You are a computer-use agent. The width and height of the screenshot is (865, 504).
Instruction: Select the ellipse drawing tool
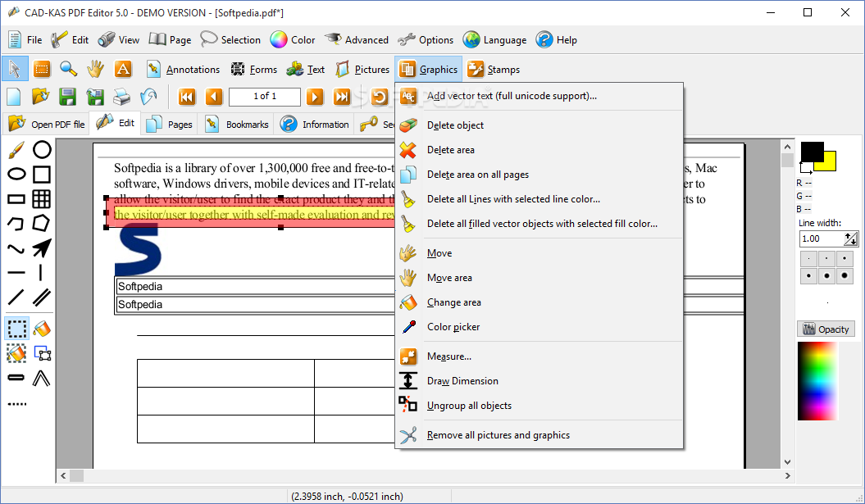click(16, 175)
